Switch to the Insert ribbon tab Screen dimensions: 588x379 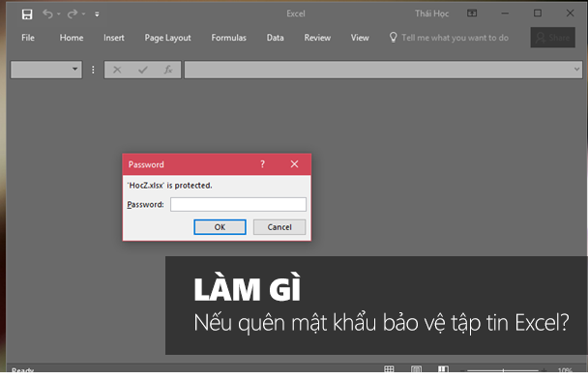coord(113,38)
